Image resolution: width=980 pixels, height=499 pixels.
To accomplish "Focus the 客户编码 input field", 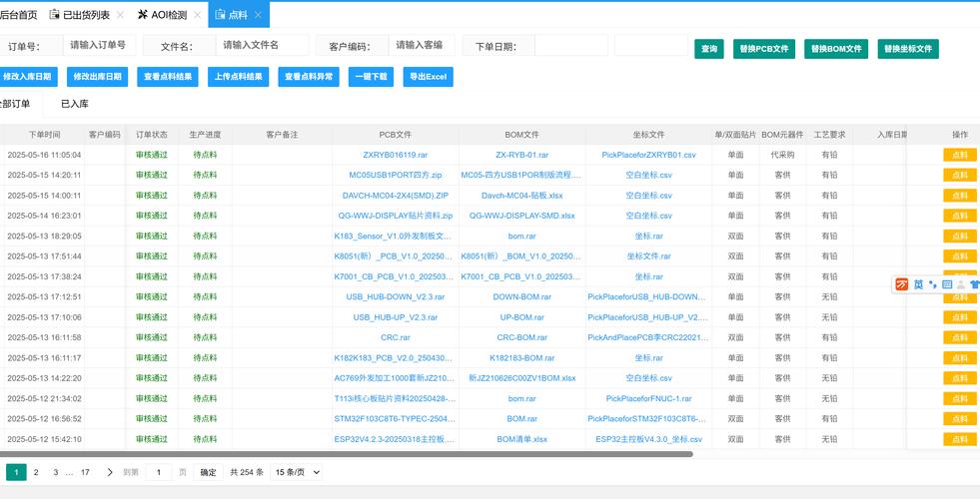I will (420, 45).
